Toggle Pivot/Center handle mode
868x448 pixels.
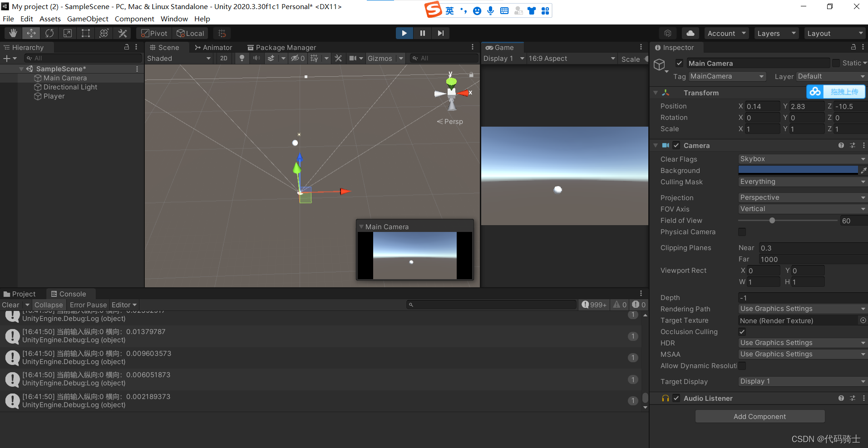[x=154, y=33]
